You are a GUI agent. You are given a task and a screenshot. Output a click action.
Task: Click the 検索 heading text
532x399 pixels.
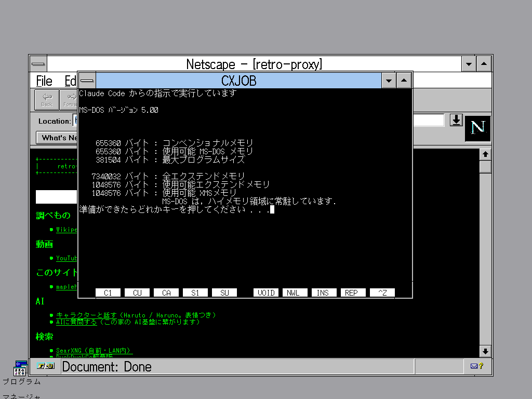(x=45, y=337)
